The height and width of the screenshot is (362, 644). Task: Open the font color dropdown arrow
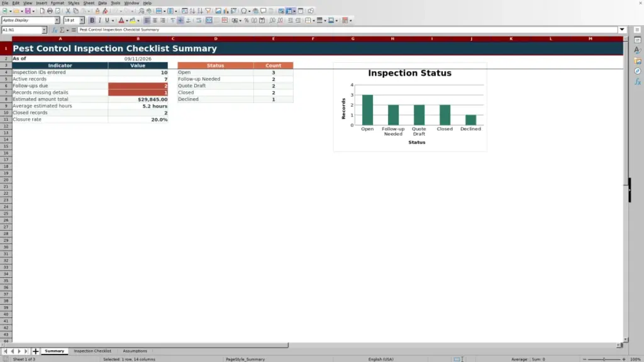127,20
